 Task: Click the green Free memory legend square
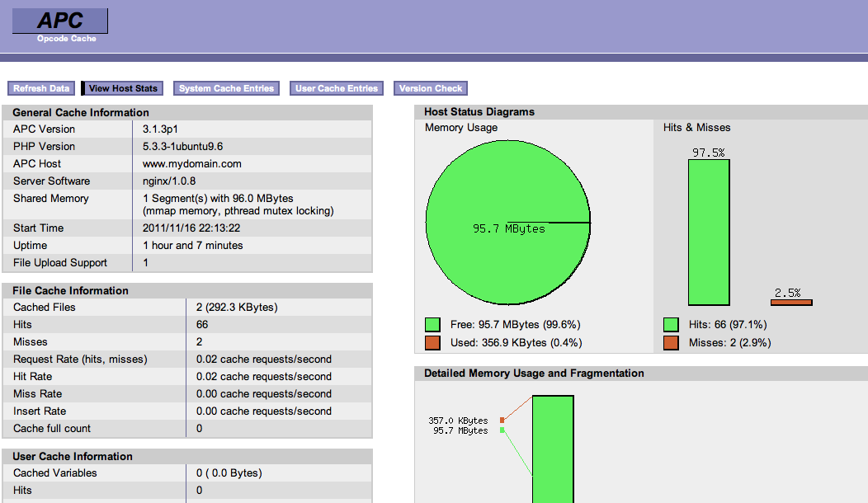click(432, 324)
